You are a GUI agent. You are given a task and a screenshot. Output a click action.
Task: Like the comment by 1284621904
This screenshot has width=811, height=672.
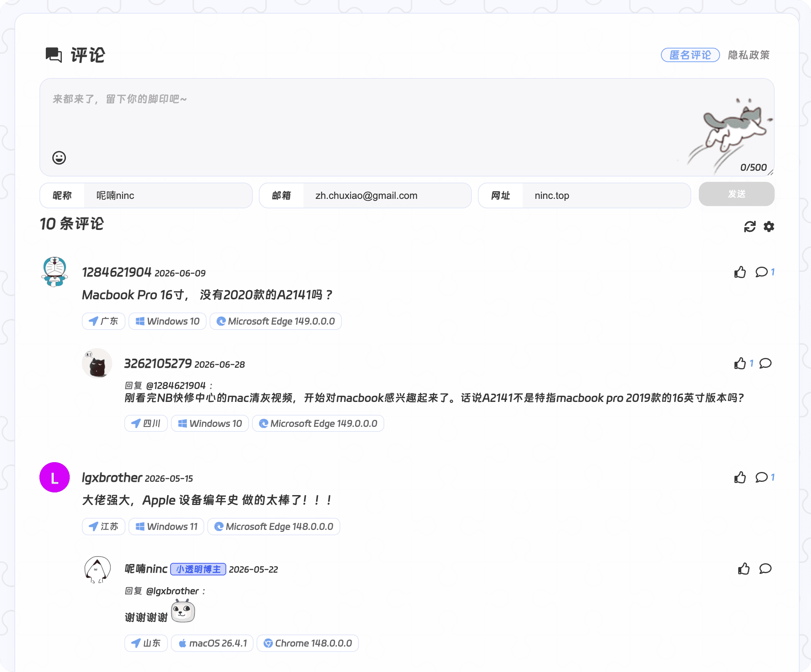740,272
